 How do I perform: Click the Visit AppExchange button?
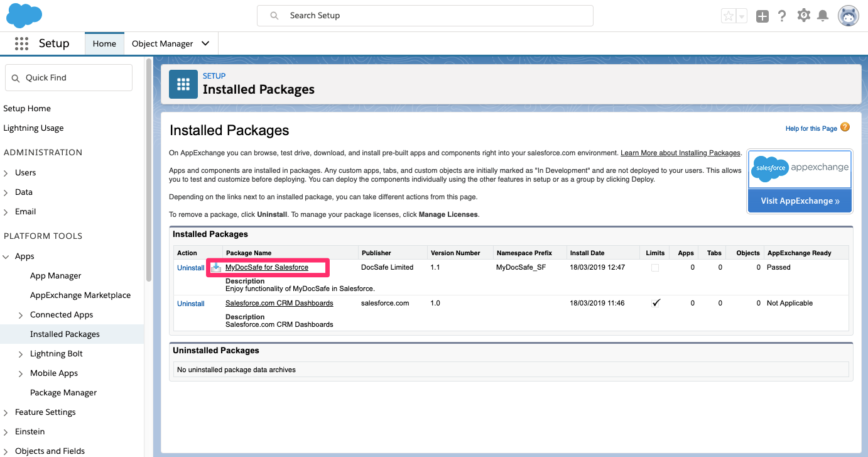coord(800,201)
